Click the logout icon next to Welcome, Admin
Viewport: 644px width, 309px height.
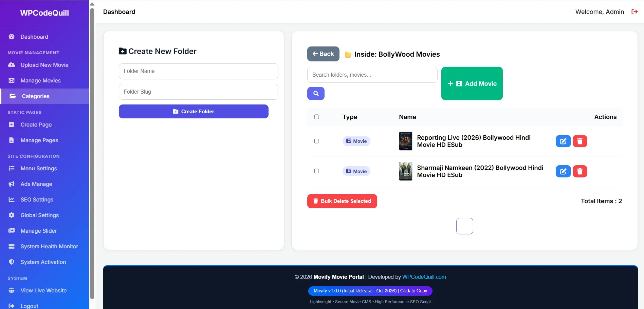[634, 12]
